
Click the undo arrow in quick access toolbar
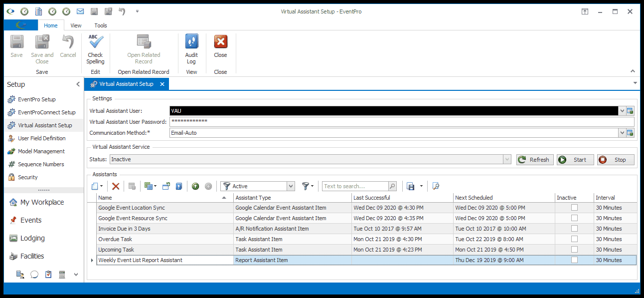[122, 11]
